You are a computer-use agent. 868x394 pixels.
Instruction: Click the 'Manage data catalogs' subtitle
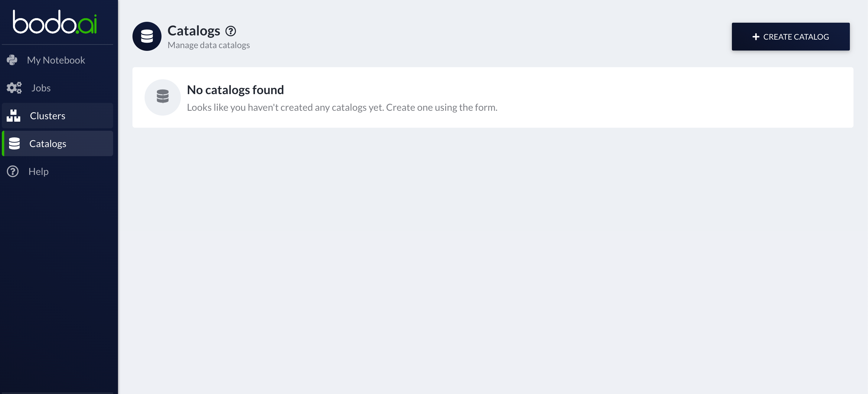[209, 45]
